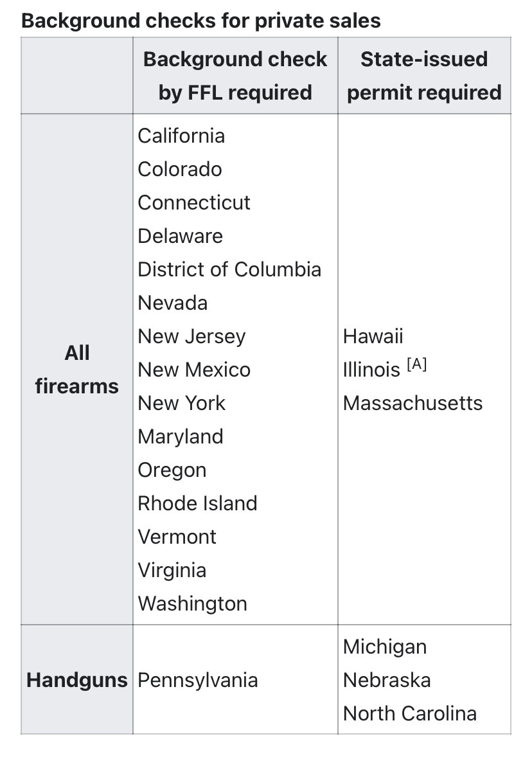Click Nevada in the table

(172, 303)
